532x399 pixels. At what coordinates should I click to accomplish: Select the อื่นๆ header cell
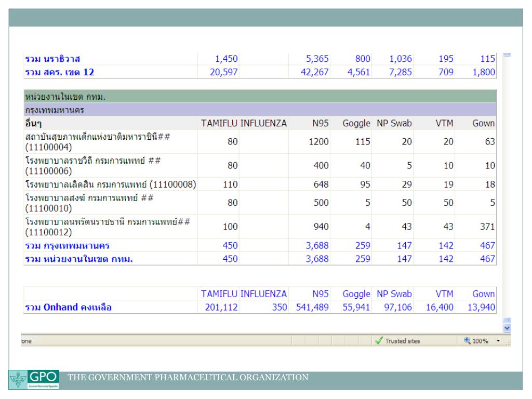pyautogui.click(x=33, y=123)
